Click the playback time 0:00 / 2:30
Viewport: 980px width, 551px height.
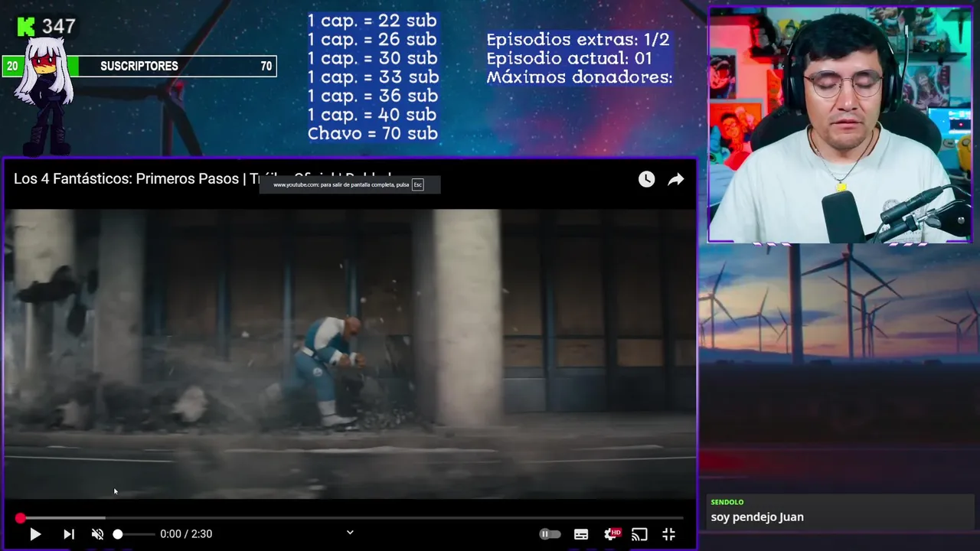tap(186, 534)
